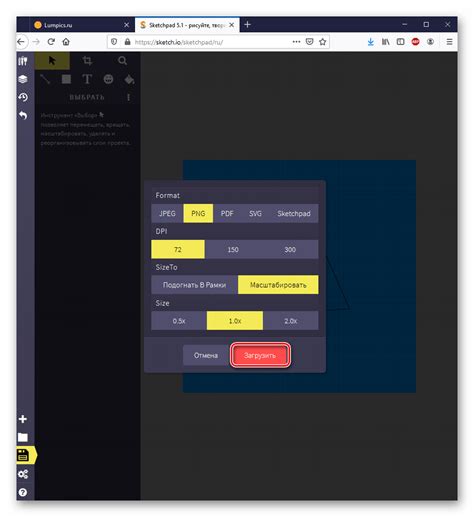Click the Undo arrow icon
The height and width of the screenshot is (517, 474).
[23, 115]
